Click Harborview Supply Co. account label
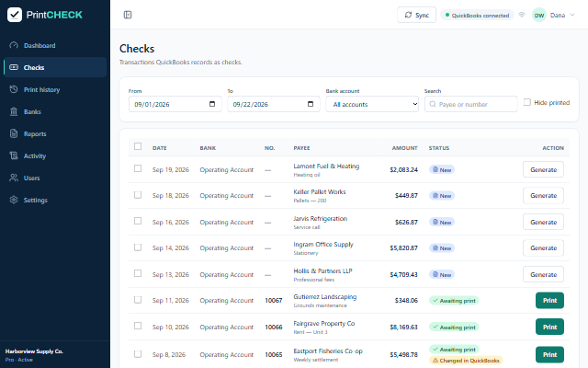This screenshot has width=588, height=368. pyautogui.click(x=34, y=351)
